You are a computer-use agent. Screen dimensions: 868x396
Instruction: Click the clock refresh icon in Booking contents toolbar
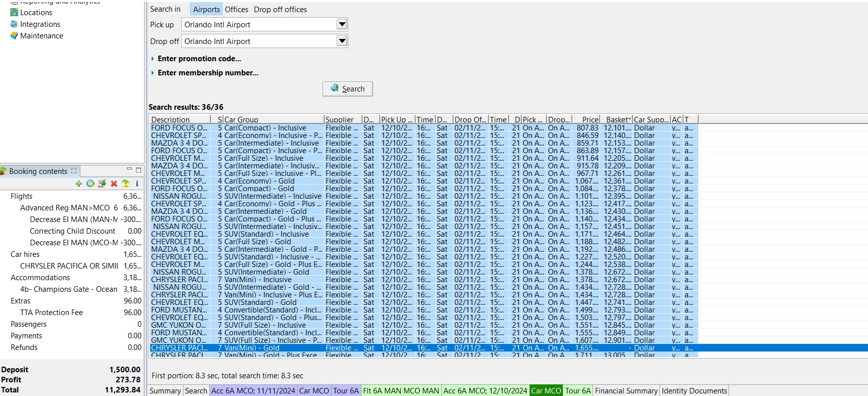90,184
